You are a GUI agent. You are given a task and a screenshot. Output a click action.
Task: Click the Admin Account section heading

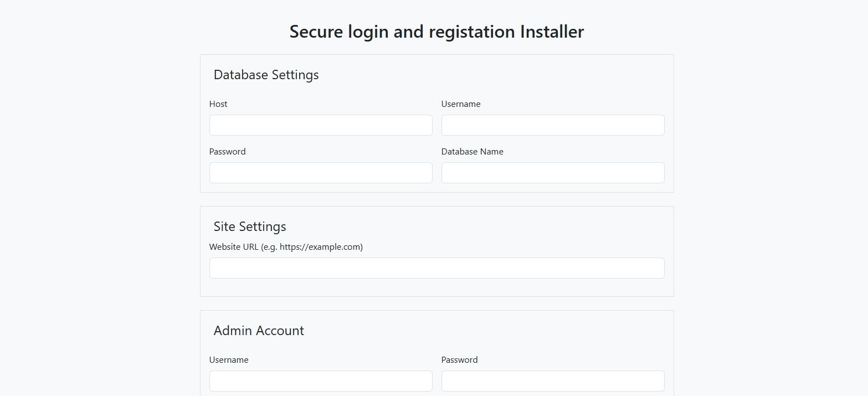tap(259, 331)
